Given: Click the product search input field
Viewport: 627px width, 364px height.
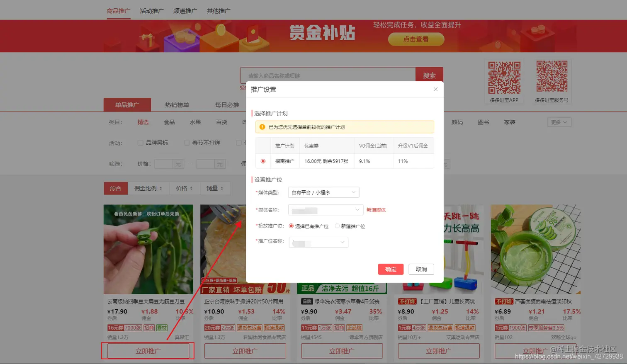Looking at the screenshot, I should pos(328,75).
